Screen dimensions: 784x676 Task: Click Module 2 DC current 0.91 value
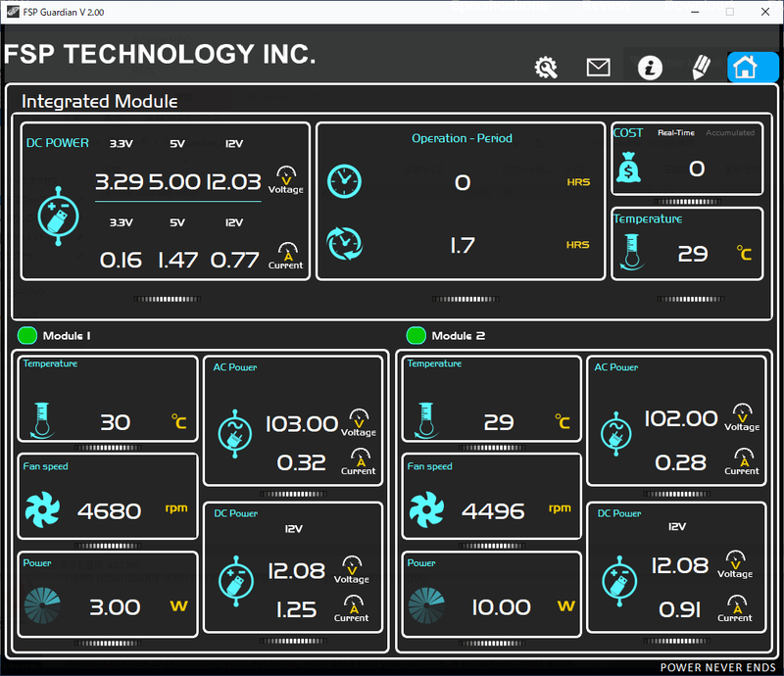pos(679,609)
